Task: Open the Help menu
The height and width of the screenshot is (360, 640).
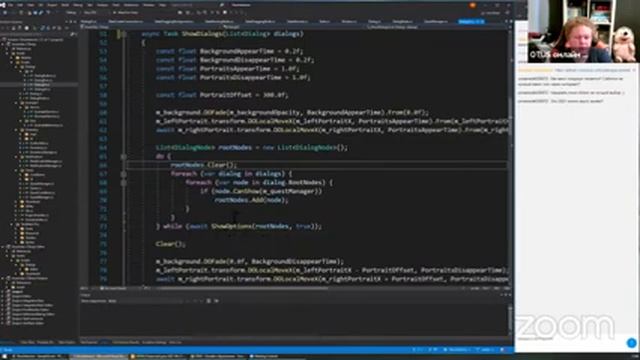Action: (x=162, y=5)
